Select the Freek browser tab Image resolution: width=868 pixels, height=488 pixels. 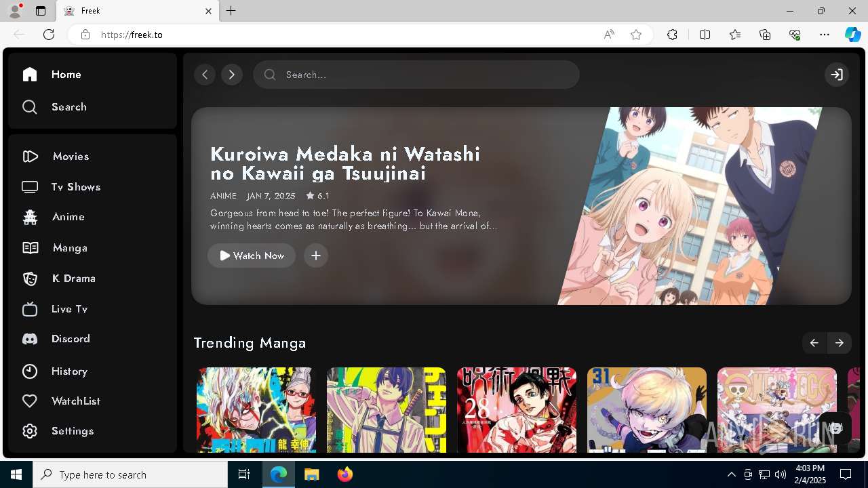(x=137, y=11)
